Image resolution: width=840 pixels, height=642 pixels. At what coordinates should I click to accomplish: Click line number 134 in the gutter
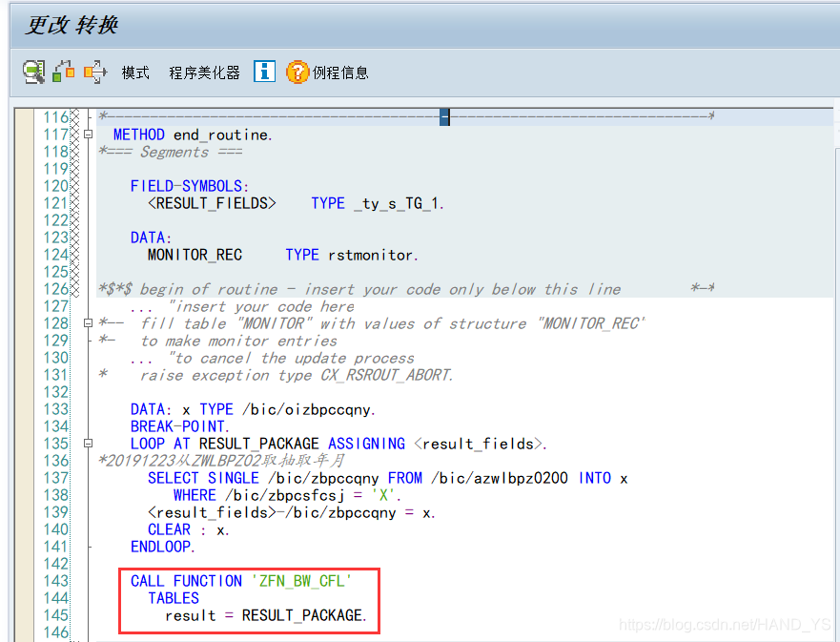point(55,426)
